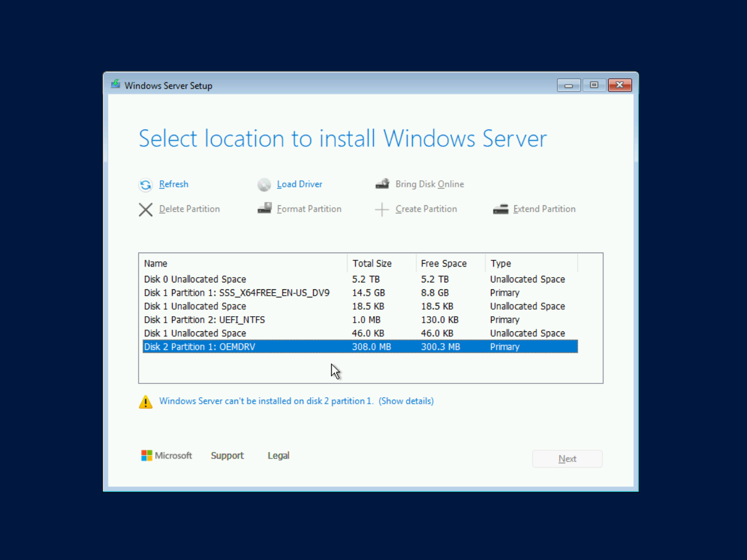The image size is (747, 560).
Task: Click the warning text about disk 2 partition 1
Action: [x=266, y=401]
